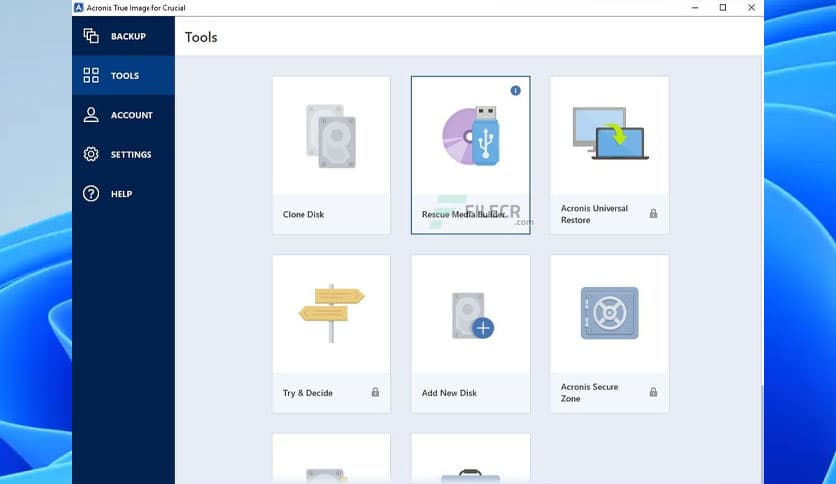
Task: Click the Add New Disk label
Action: [x=449, y=393]
